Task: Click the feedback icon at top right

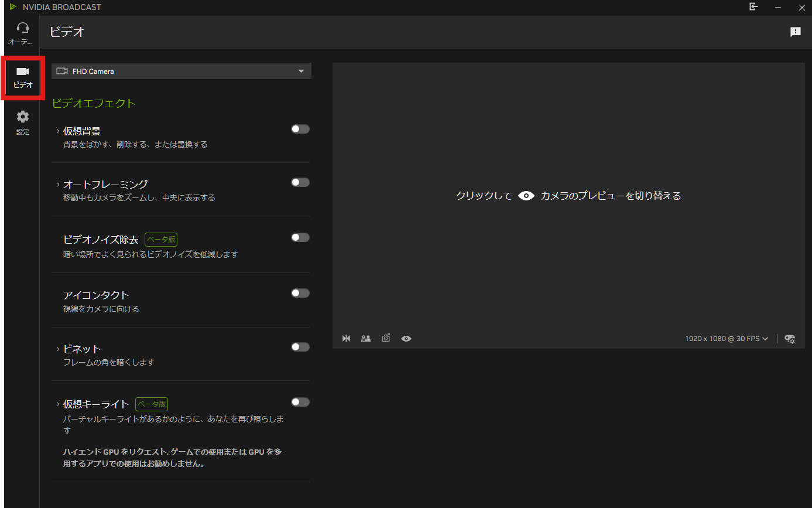Action: pos(795,32)
